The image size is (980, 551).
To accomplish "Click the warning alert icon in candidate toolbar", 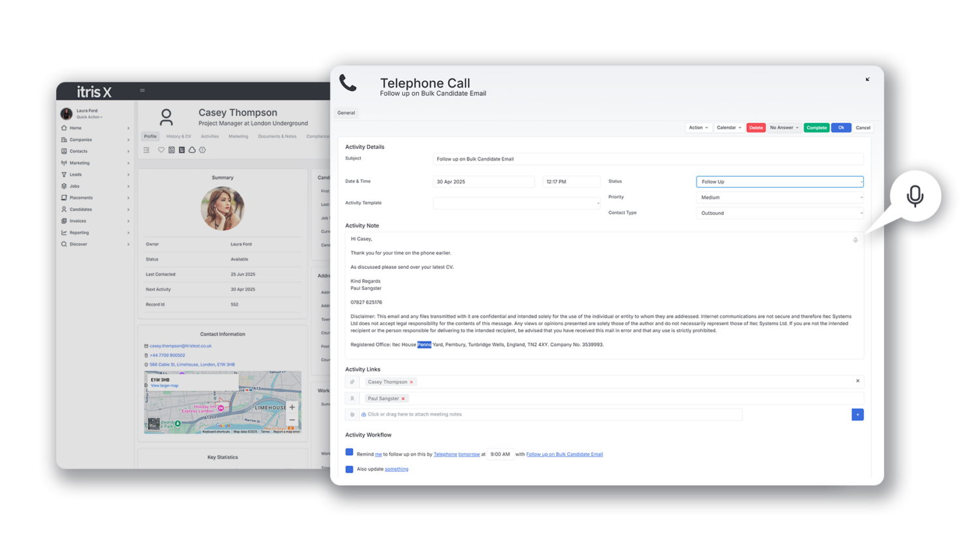I will 203,150.
